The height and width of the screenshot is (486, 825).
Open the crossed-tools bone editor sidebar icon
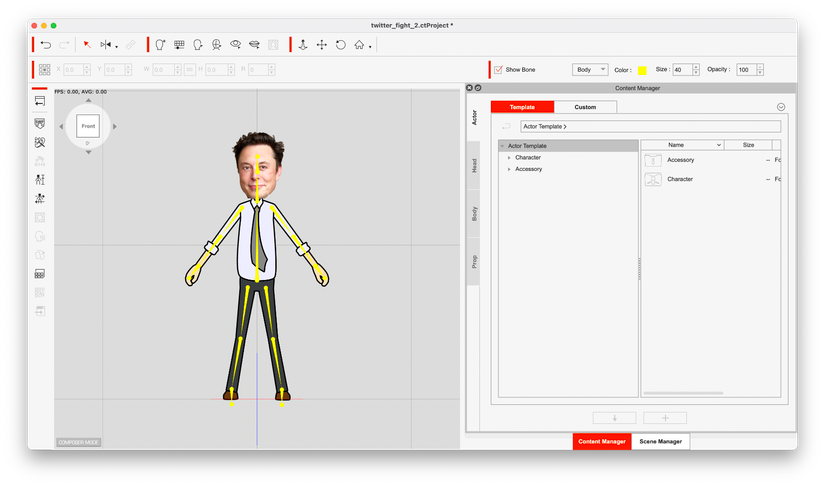[40, 142]
